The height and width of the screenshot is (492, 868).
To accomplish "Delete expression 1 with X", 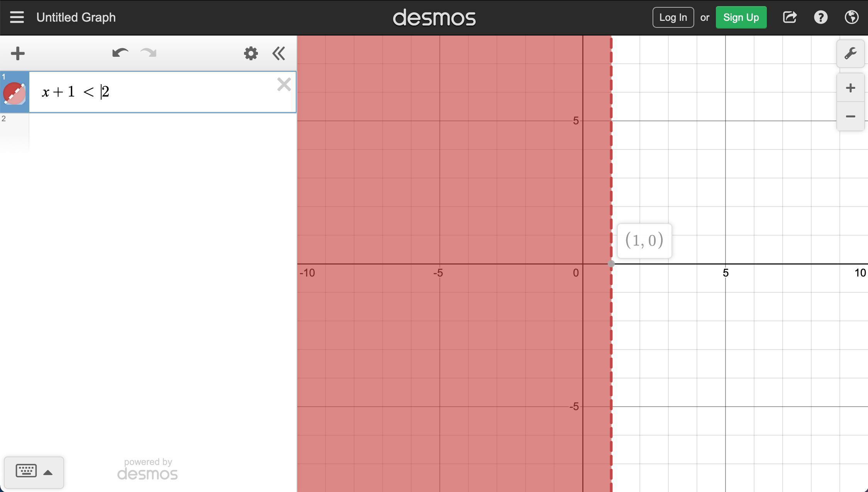I will 284,84.
